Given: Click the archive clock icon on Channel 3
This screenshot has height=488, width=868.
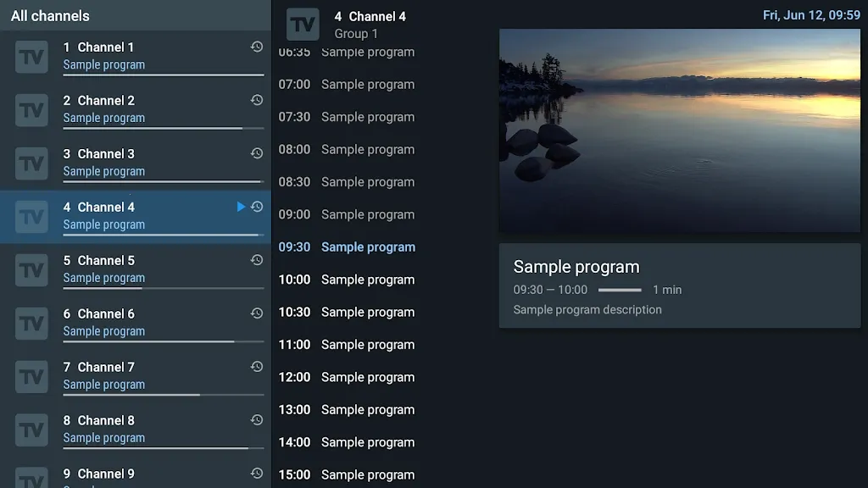Looking at the screenshot, I should 257,154.
